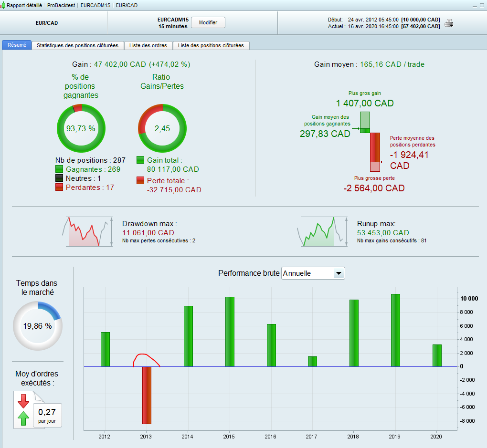
Task: Click the red Perdantes legend swatch
Action: pos(59,187)
